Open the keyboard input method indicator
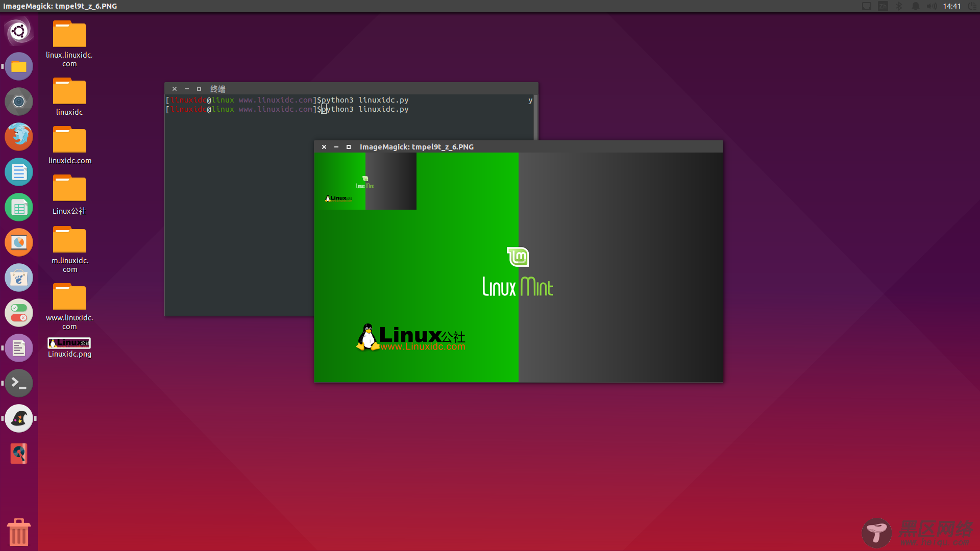The height and width of the screenshot is (551, 980). click(883, 6)
